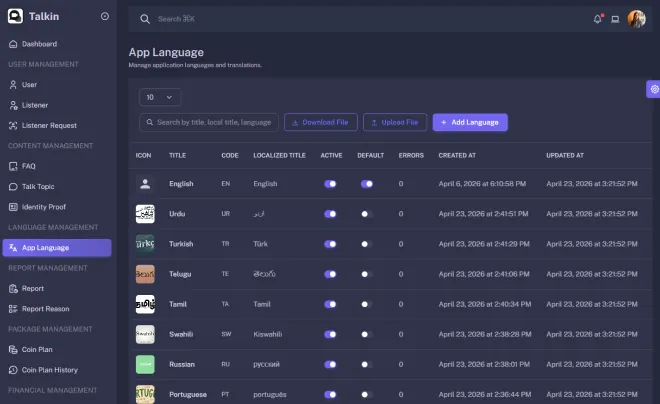The width and height of the screenshot is (660, 404).
Task: Sort by TITLE column header
Action: pos(178,155)
